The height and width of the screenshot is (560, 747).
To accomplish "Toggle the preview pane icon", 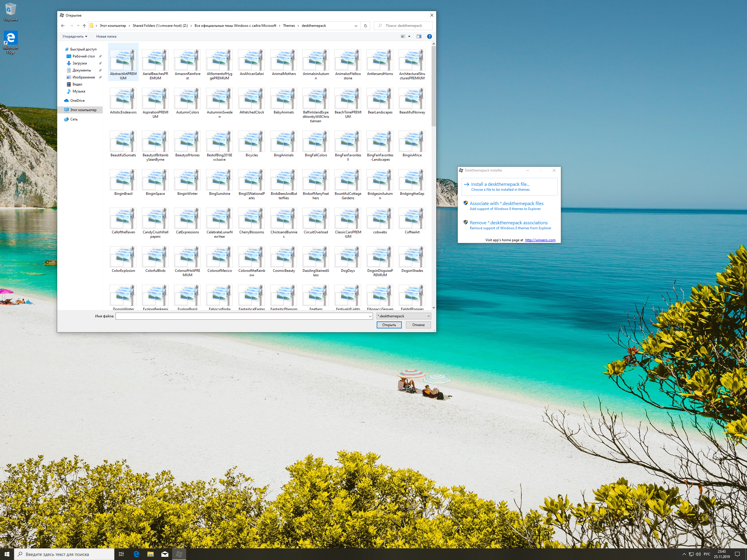I will pyautogui.click(x=419, y=36).
